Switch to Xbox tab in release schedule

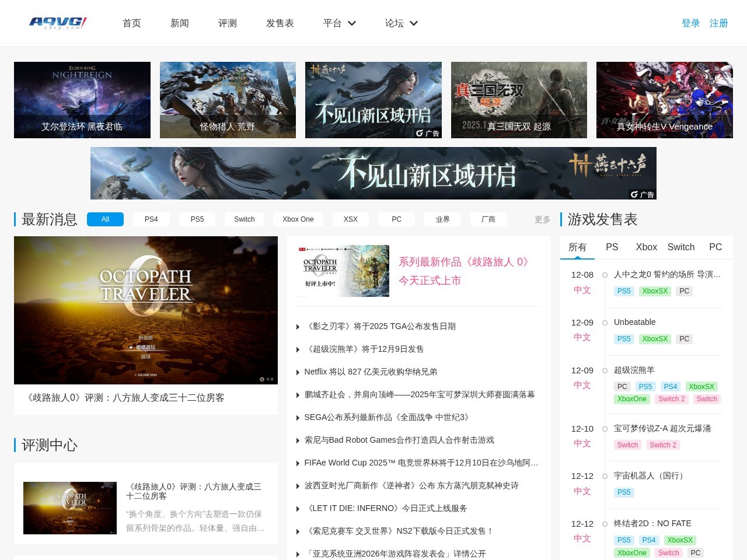pos(646,247)
